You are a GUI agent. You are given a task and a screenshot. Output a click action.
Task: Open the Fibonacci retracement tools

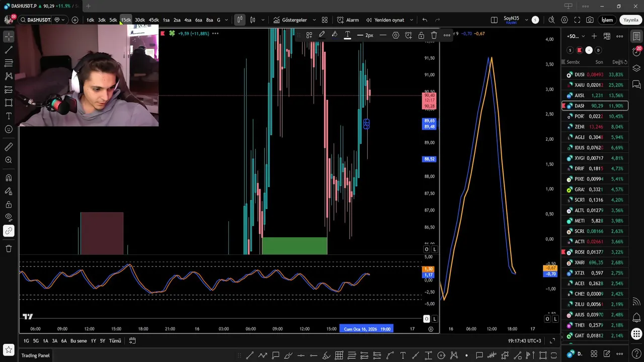point(9,63)
